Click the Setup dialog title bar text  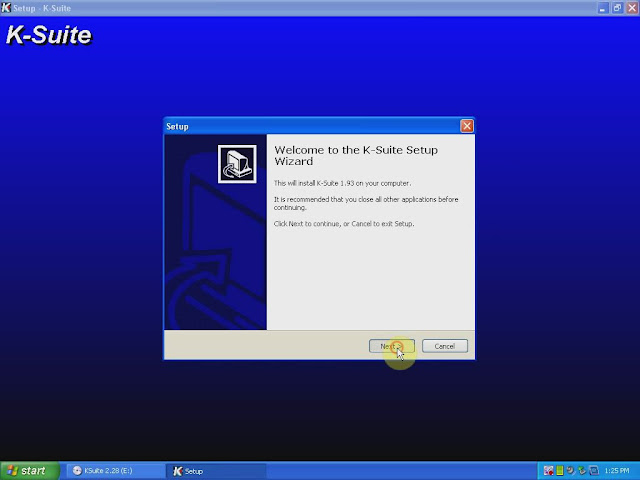point(177,127)
